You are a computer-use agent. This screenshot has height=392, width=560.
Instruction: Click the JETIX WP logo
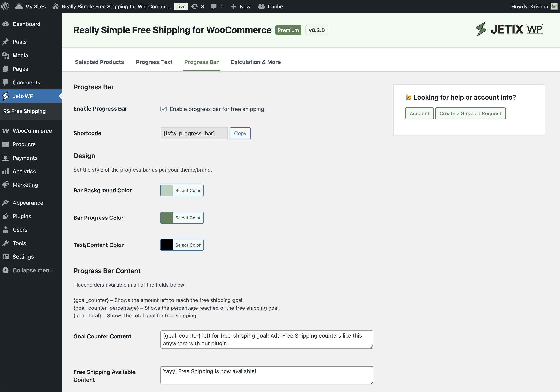pos(509,29)
